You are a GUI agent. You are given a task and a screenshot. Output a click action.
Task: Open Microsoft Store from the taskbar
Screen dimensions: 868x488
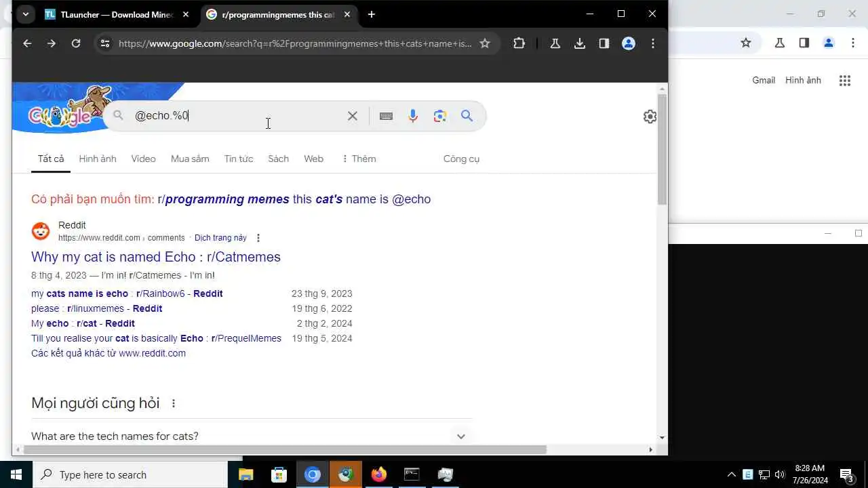(x=279, y=474)
